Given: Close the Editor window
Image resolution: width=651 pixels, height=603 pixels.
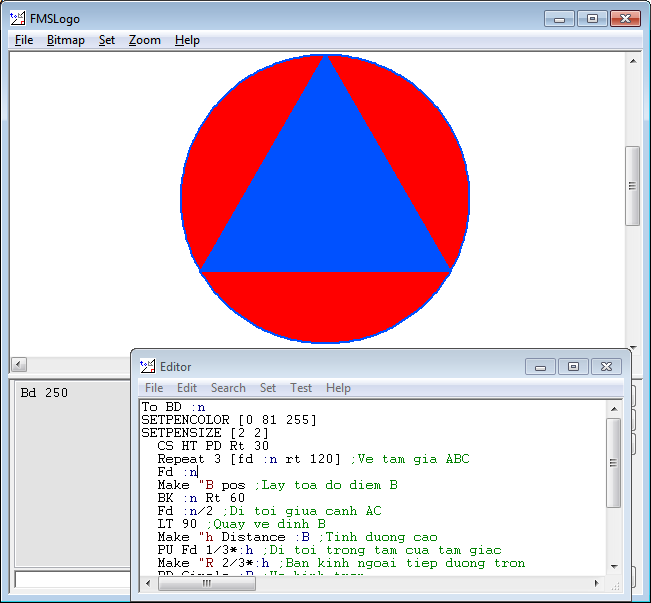Looking at the screenshot, I should pos(606,367).
